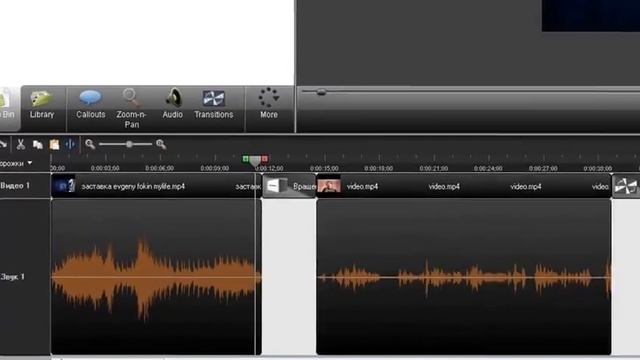Click the red selection end marker
The height and width of the screenshot is (360, 640).
click(x=265, y=158)
